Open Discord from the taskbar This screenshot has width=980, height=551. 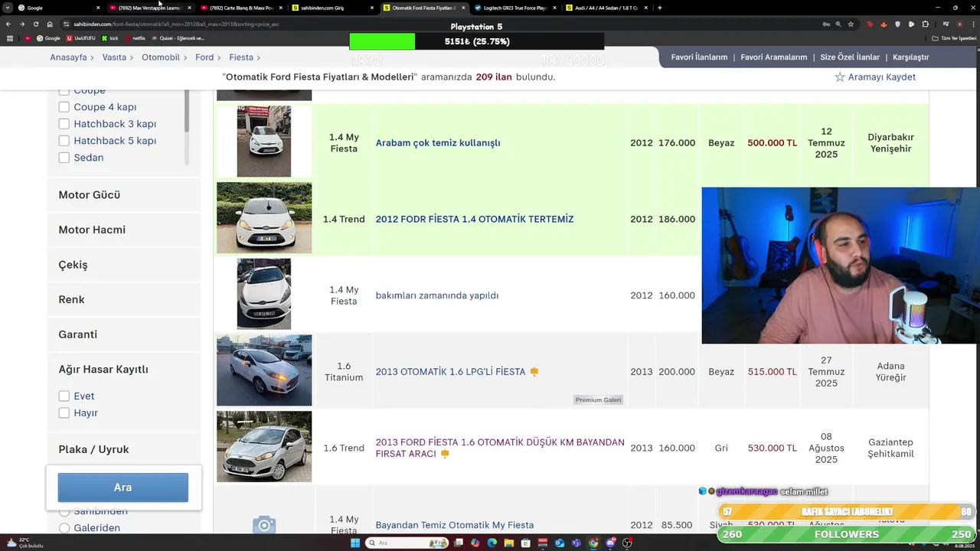610,543
